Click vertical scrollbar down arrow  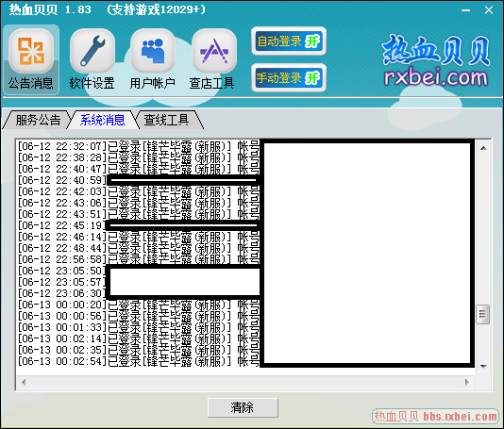483,366
